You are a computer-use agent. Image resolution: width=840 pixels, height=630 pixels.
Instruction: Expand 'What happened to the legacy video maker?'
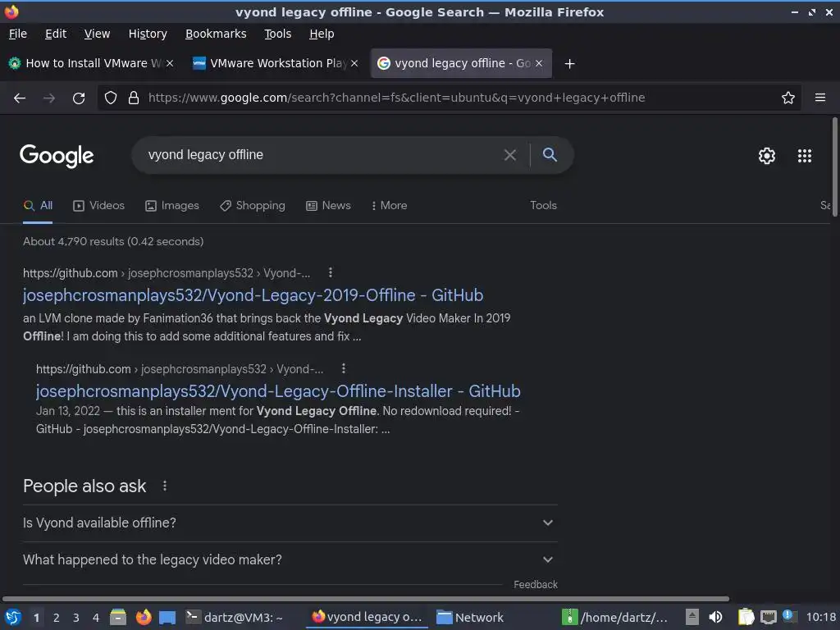290,559
